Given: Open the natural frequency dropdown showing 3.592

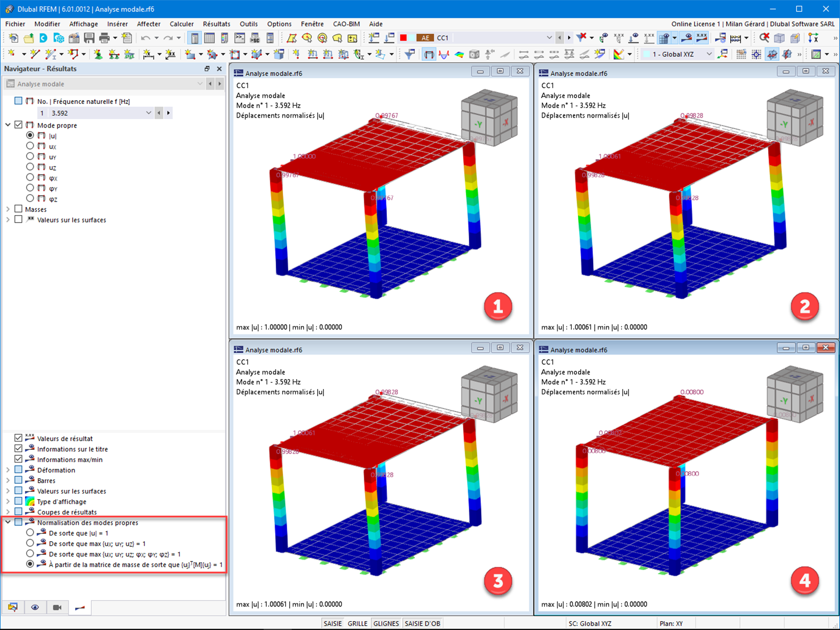Looking at the screenshot, I should click(149, 112).
